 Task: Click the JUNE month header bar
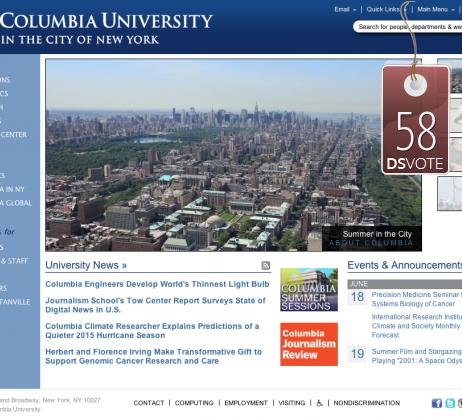pos(405,284)
